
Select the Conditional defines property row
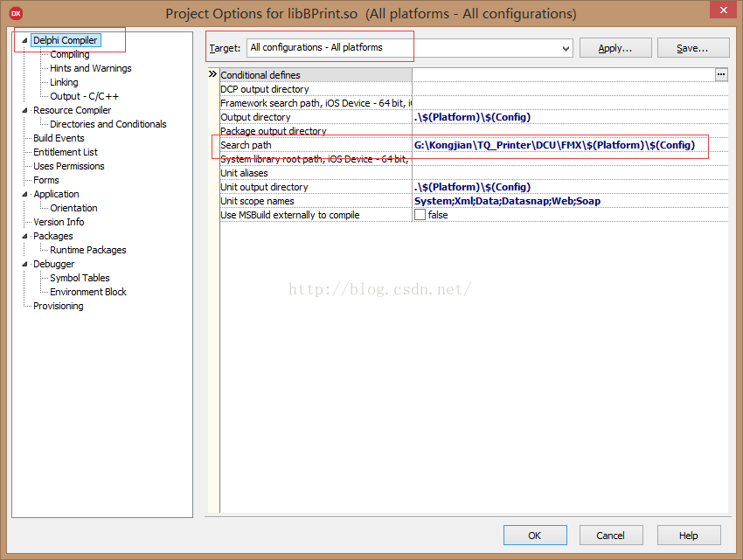(316, 75)
